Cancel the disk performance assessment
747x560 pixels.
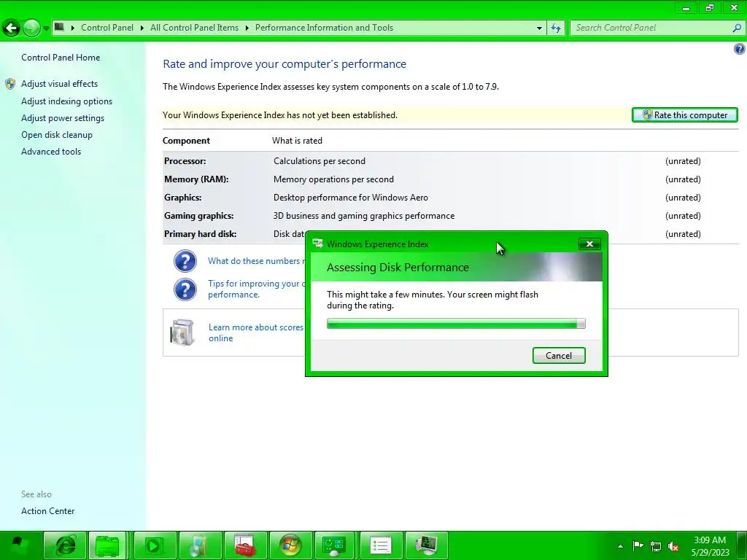pyautogui.click(x=558, y=356)
